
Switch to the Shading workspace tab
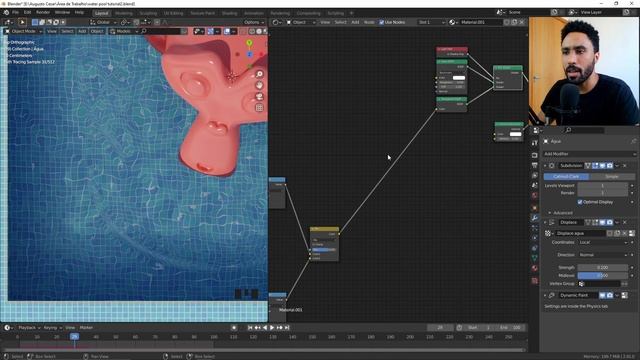(229, 13)
